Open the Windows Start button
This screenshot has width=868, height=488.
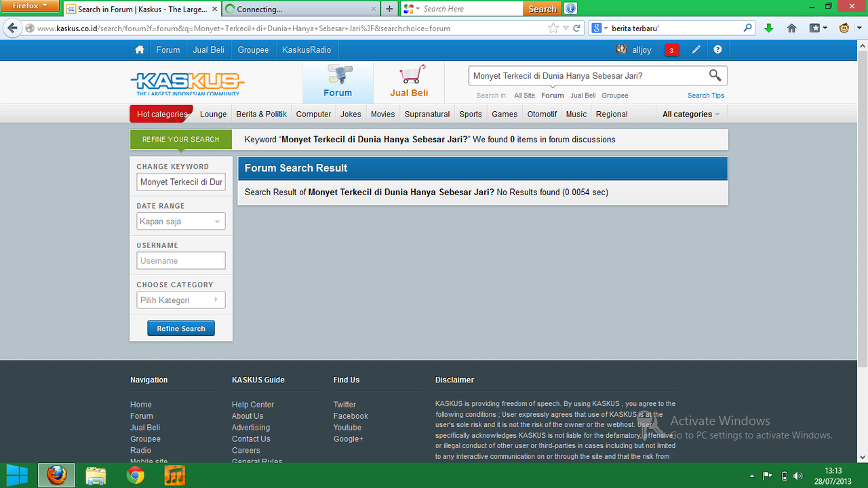[17, 475]
